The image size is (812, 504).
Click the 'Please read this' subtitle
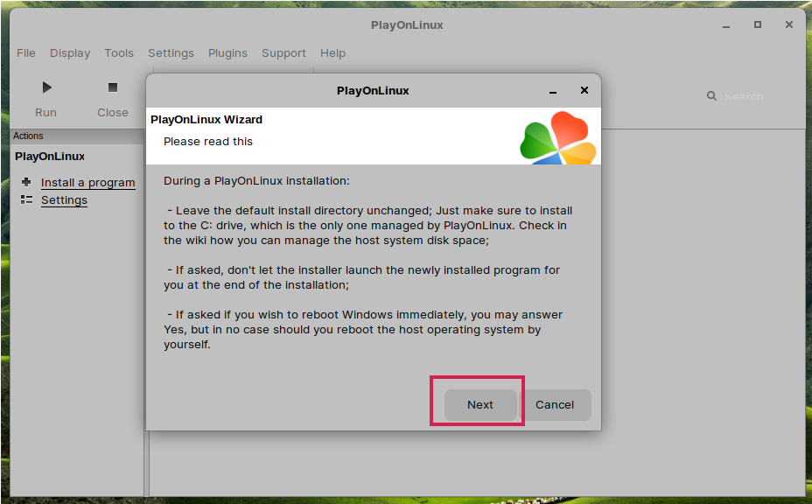pos(208,142)
